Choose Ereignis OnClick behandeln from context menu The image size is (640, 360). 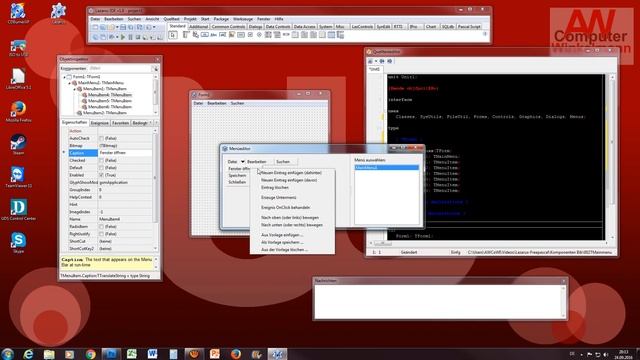286,208
